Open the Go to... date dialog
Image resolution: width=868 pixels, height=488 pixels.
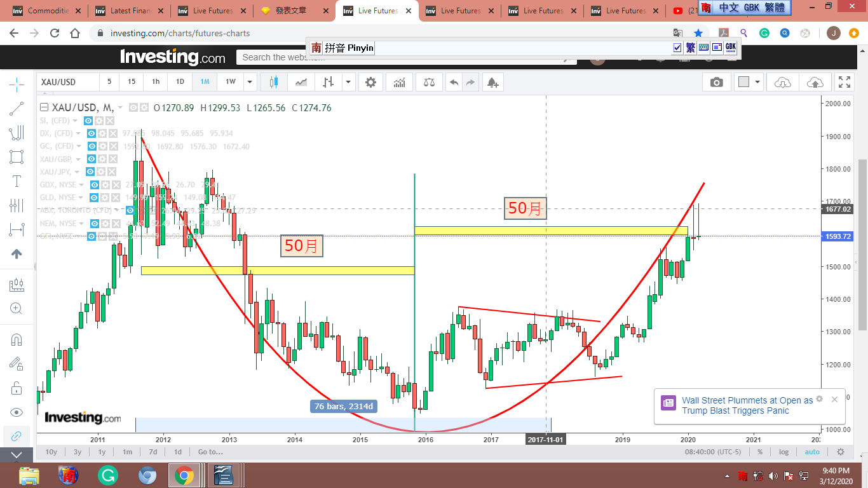tap(210, 452)
